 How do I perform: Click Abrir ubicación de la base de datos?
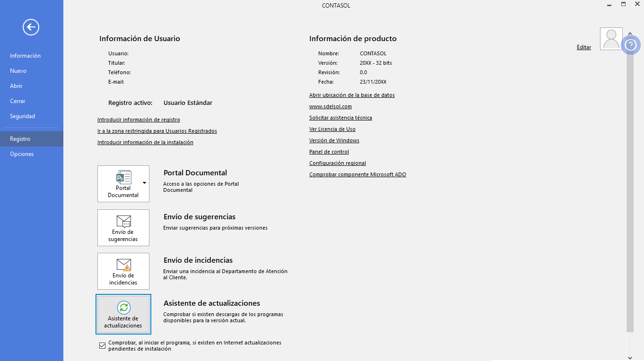(x=352, y=95)
